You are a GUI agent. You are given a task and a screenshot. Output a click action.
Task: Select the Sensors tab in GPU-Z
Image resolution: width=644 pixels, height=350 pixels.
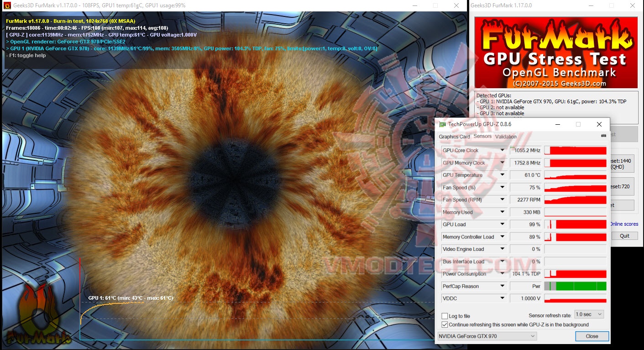(x=482, y=136)
